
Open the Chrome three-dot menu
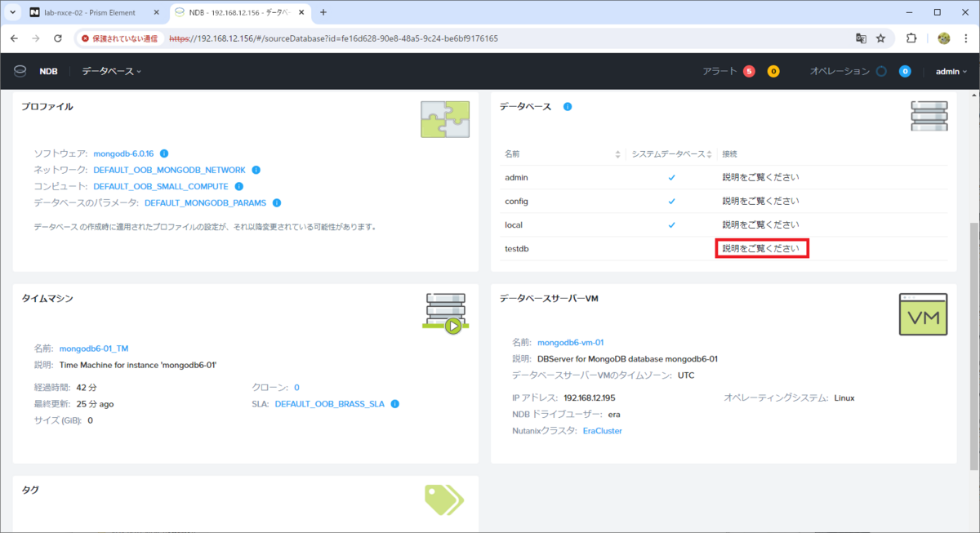966,38
